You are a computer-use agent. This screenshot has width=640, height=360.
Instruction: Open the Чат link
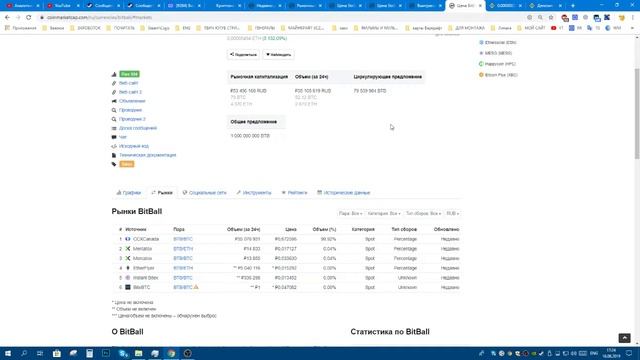click(x=123, y=137)
